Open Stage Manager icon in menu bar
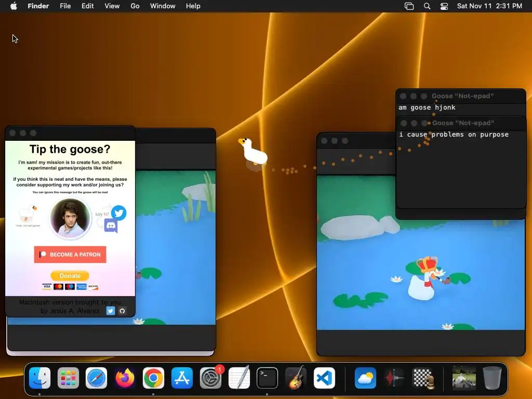 409,6
